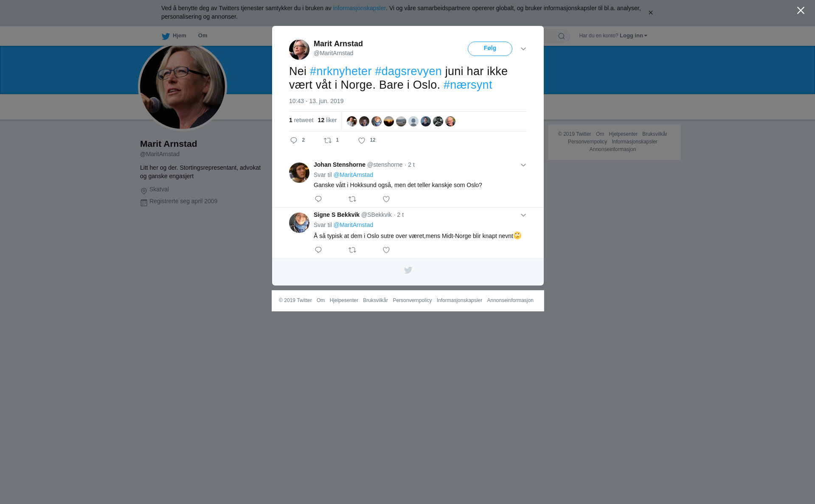Open more options chevron on main tweet

pyautogui.click(x=523, y=49)
